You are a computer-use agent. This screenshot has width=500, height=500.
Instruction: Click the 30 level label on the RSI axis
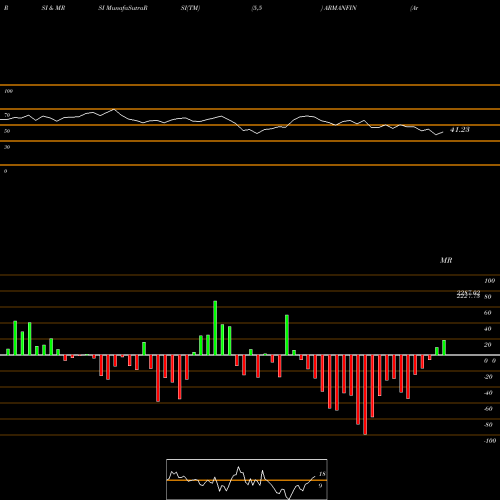click(x=7, y=147)
